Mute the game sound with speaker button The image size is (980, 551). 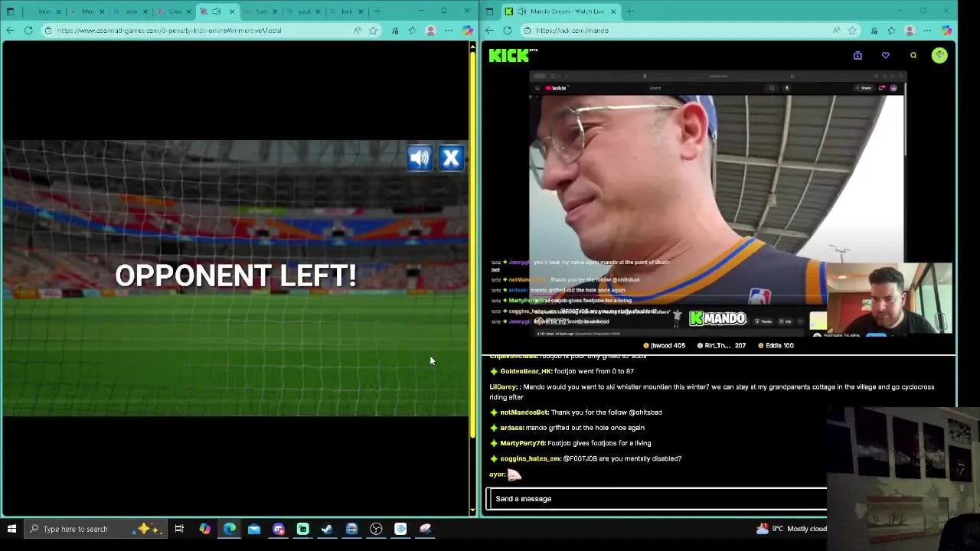420,158
